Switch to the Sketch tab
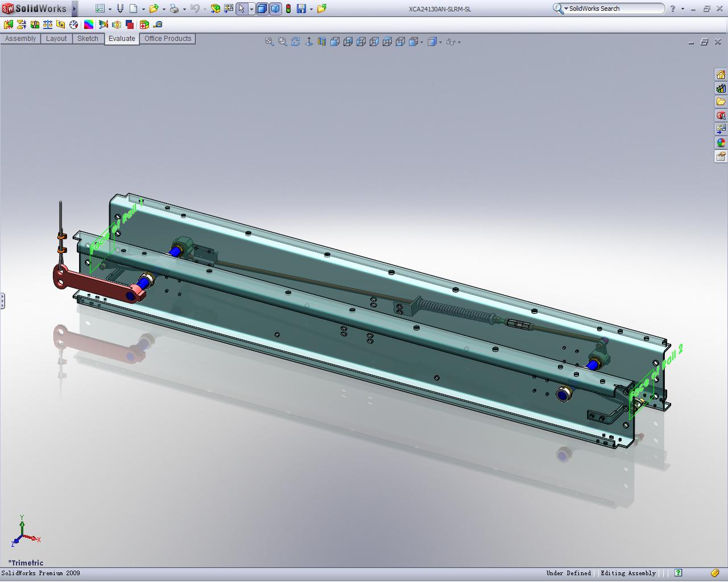 click(x=88, y=39)
